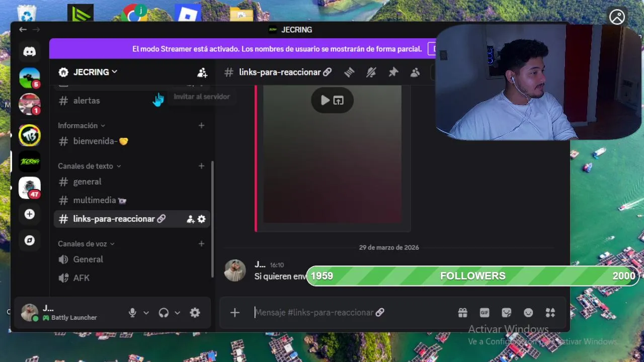Viewport: 644px width, 362px height.
Task: Click plus attachment button in message bar
Action: 235,313
